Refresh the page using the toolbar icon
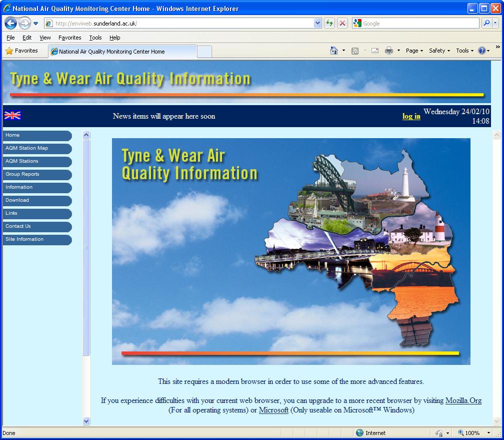 click(x=330, y=23)
